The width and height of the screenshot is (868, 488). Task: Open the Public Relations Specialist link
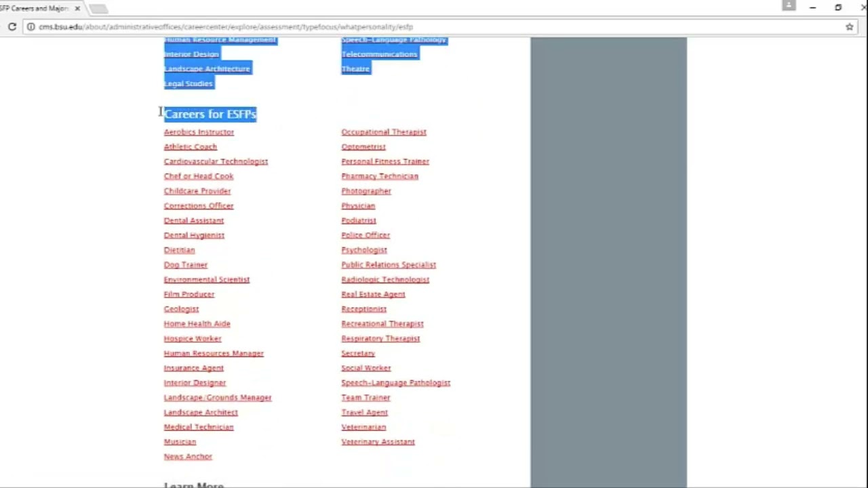388,265
